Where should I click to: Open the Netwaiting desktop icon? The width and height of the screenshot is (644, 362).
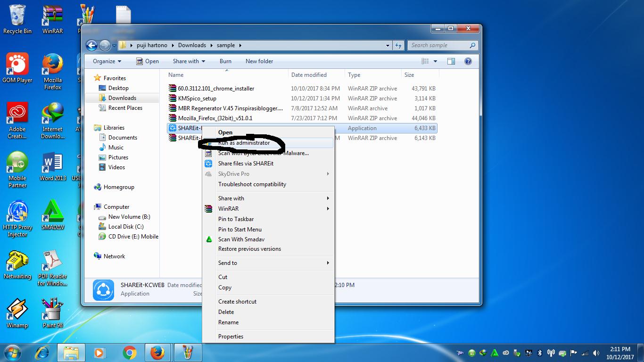pos(17,264)
